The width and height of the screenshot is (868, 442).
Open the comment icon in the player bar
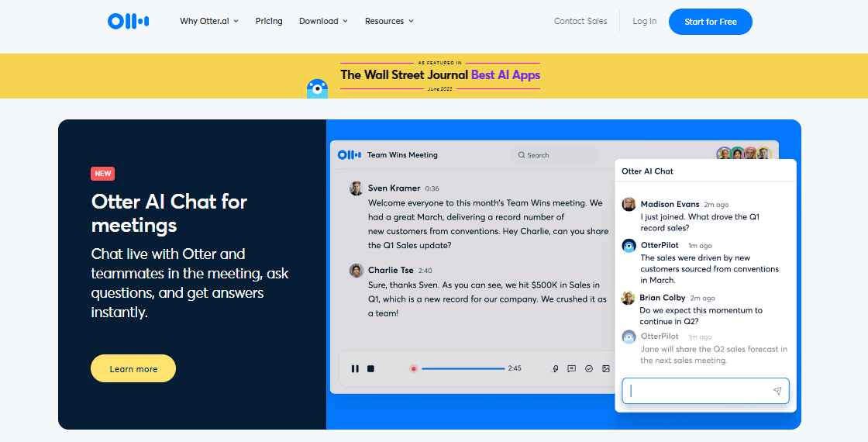572,368
